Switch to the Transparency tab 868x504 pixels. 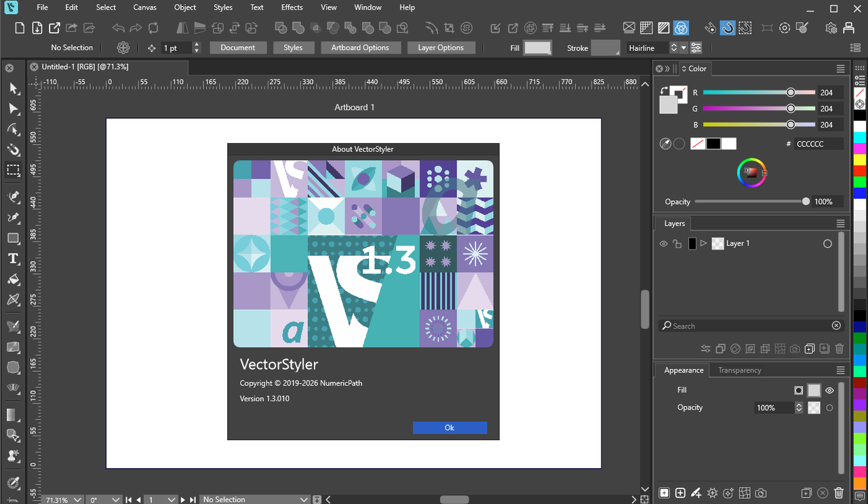click(x=739, y=370)
